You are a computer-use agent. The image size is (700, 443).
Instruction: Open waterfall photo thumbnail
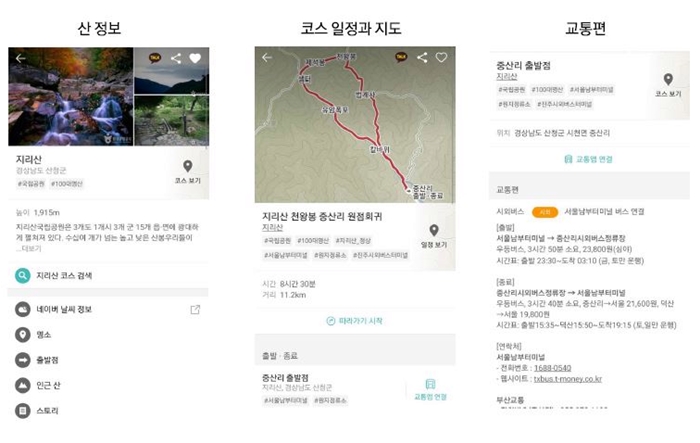coord(71,96)
